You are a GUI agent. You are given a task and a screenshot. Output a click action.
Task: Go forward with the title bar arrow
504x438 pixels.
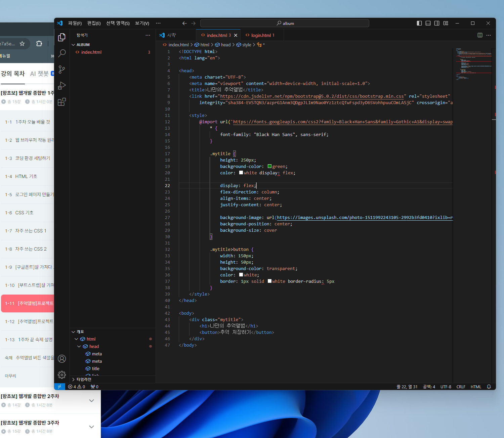(x=194, y=23)
